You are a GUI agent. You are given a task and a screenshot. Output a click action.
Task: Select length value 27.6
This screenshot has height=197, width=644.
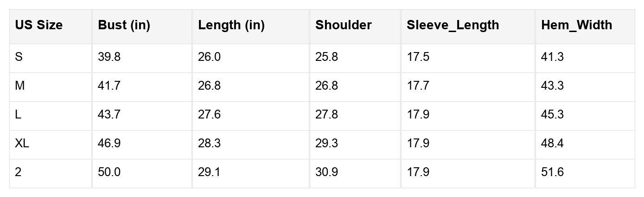point(210,115)
